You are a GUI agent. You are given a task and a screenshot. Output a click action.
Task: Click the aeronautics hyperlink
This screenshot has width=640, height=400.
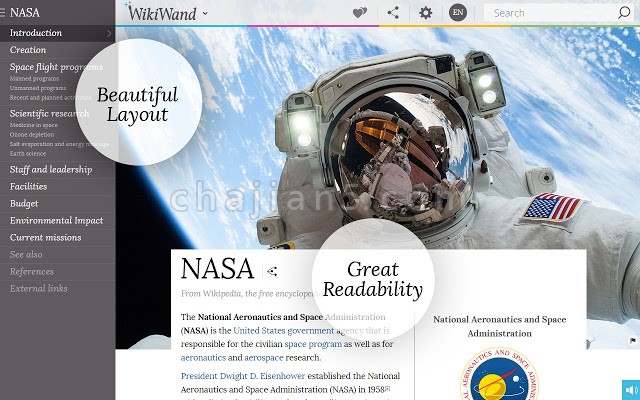203,358
